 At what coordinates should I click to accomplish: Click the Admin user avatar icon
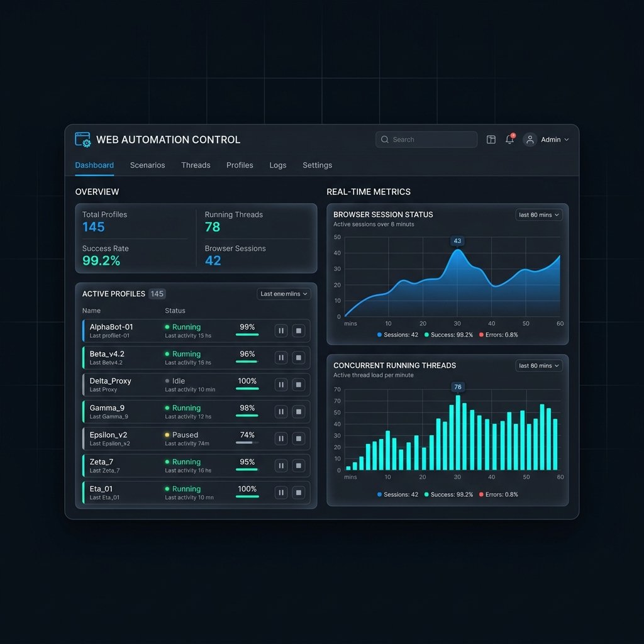tap(530, 140)
